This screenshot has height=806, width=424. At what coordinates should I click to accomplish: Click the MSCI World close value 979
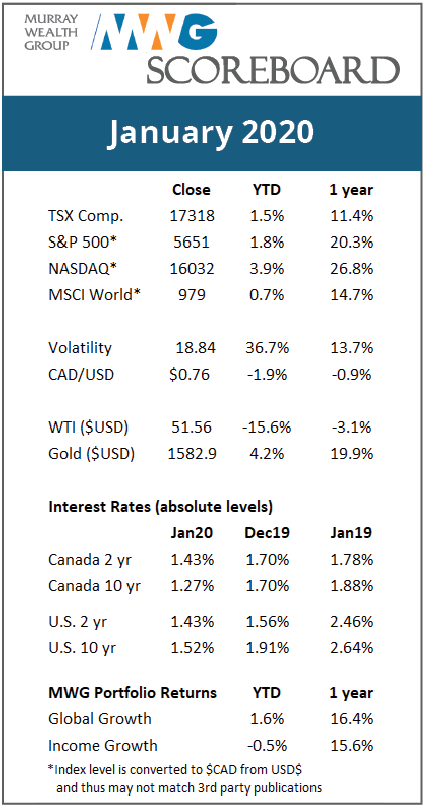tap(190, 295)
